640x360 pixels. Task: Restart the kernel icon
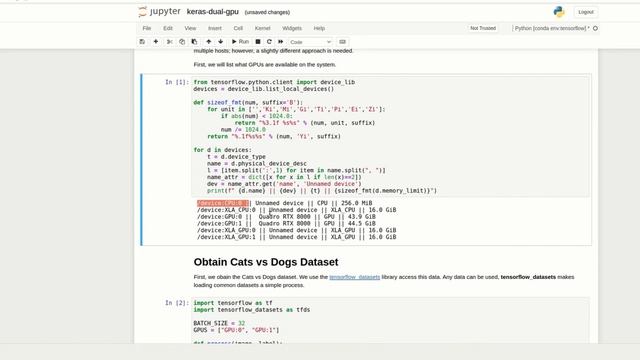point(269,42)
